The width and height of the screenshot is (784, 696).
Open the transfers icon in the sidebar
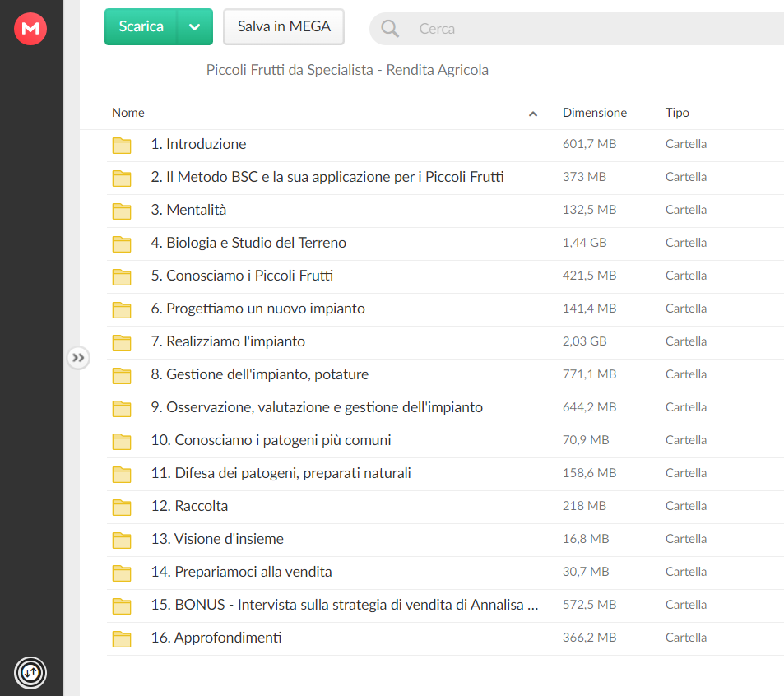click(x=30, y=672)
